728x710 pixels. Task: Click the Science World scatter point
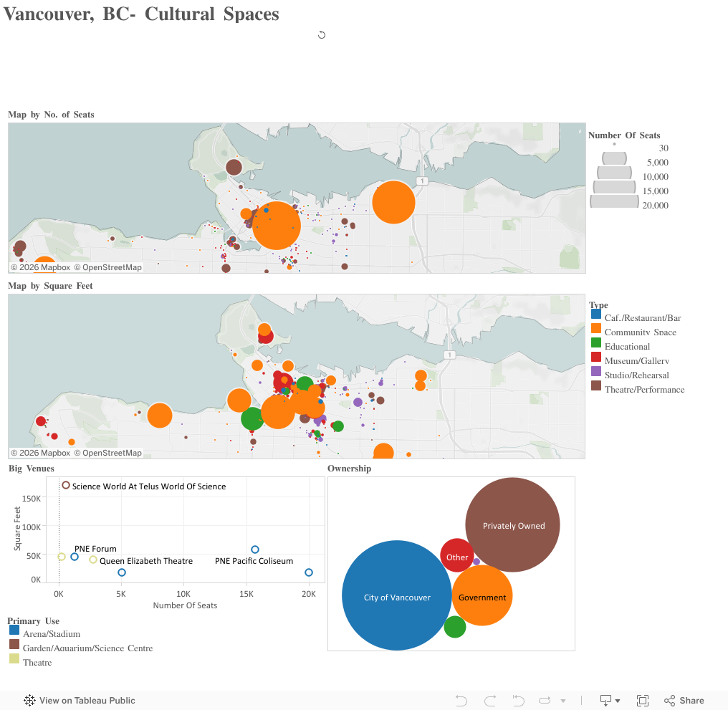click(x=66, y=485)
